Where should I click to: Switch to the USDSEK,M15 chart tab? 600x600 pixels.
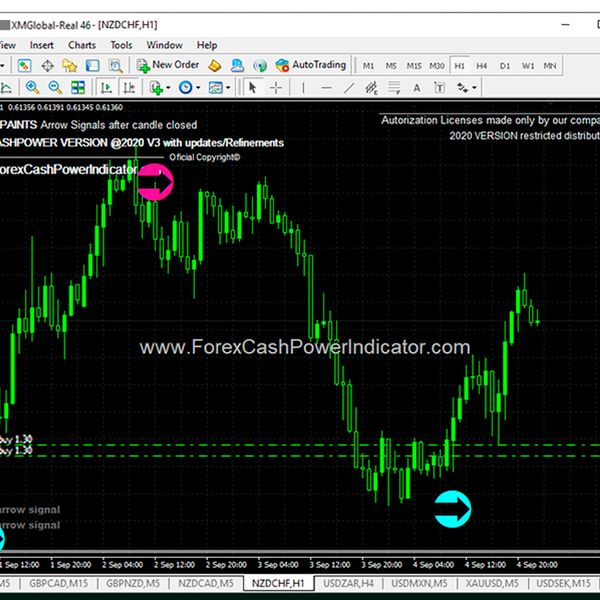(563, 583)
